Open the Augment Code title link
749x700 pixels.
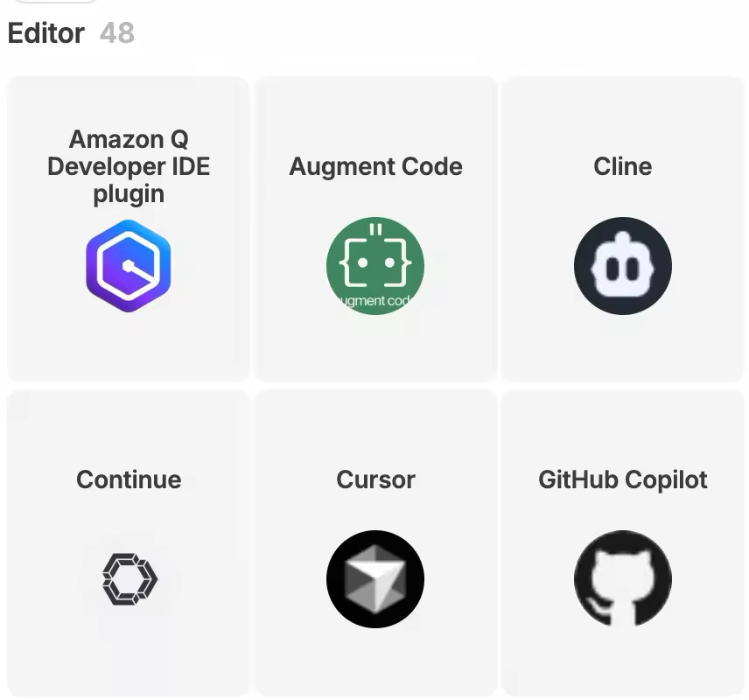375,166
